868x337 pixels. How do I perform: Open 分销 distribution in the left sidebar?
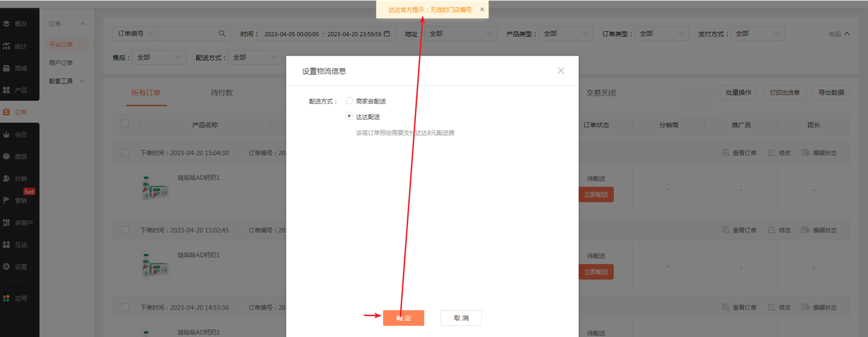click(16, 178)
